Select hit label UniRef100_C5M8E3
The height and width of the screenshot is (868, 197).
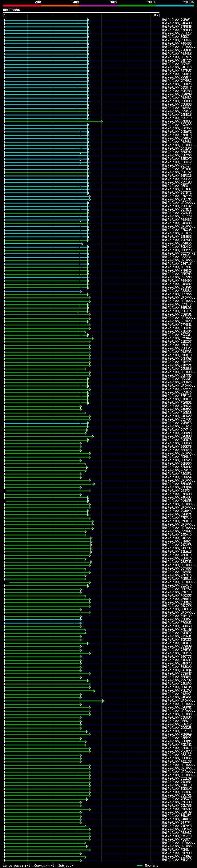tap(177, 521)
